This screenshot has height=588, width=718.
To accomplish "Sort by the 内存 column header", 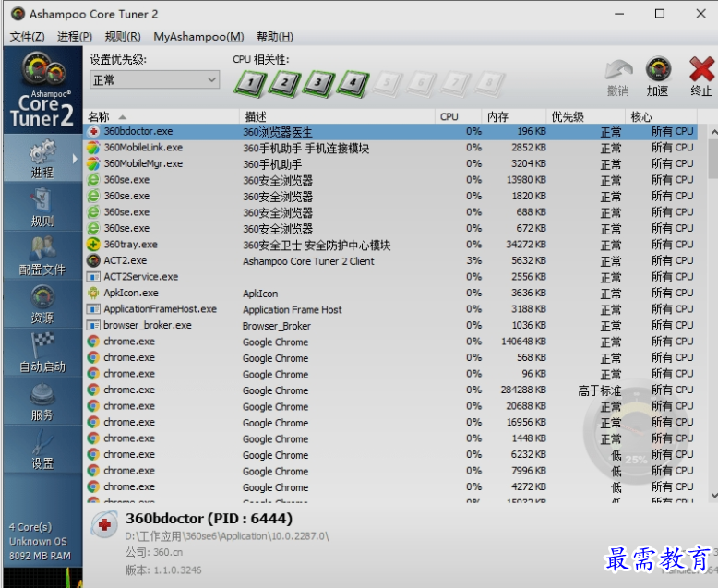I will pos(514,117).
